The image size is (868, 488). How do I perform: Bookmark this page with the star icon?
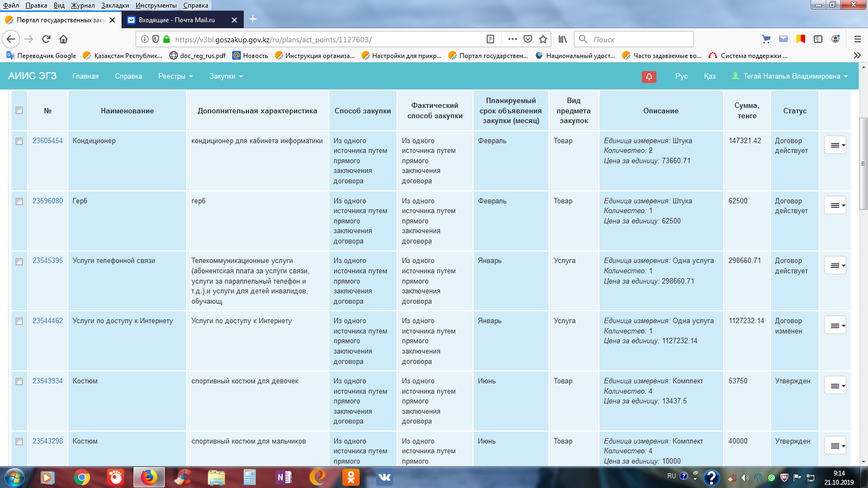[x=543, y=39]
